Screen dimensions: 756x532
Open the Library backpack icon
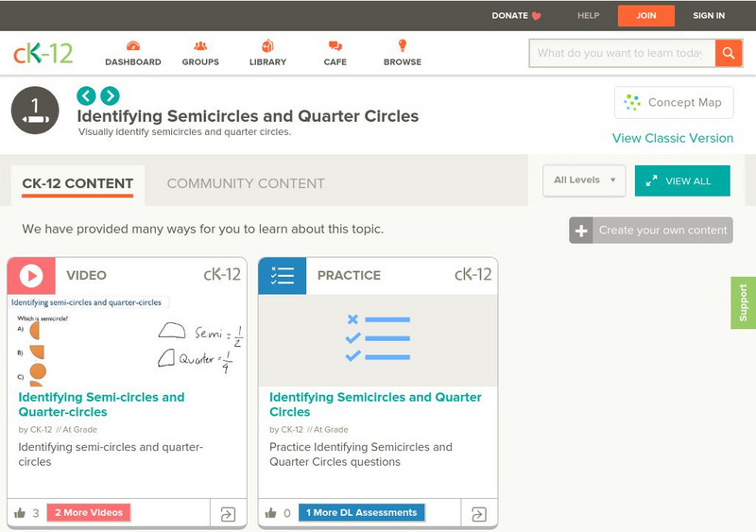[267, 45]
